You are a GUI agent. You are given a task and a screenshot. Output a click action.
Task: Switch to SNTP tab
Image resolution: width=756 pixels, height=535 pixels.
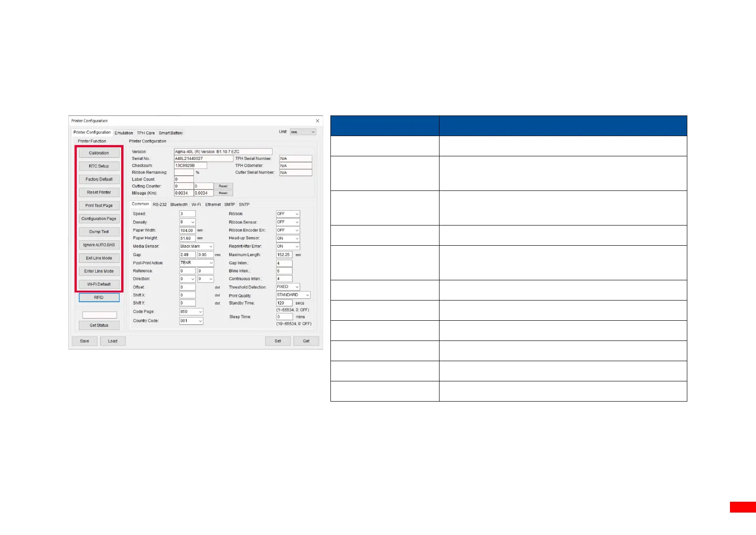click(x=244, y=204)
